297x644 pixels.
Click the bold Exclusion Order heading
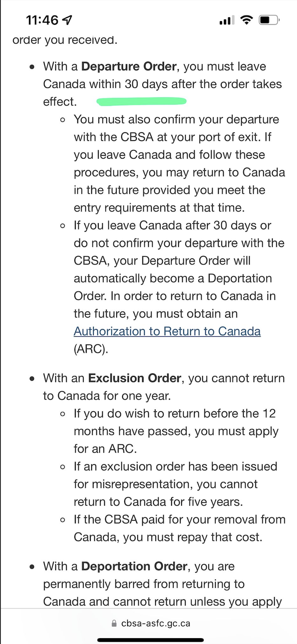tap(135, 378)
